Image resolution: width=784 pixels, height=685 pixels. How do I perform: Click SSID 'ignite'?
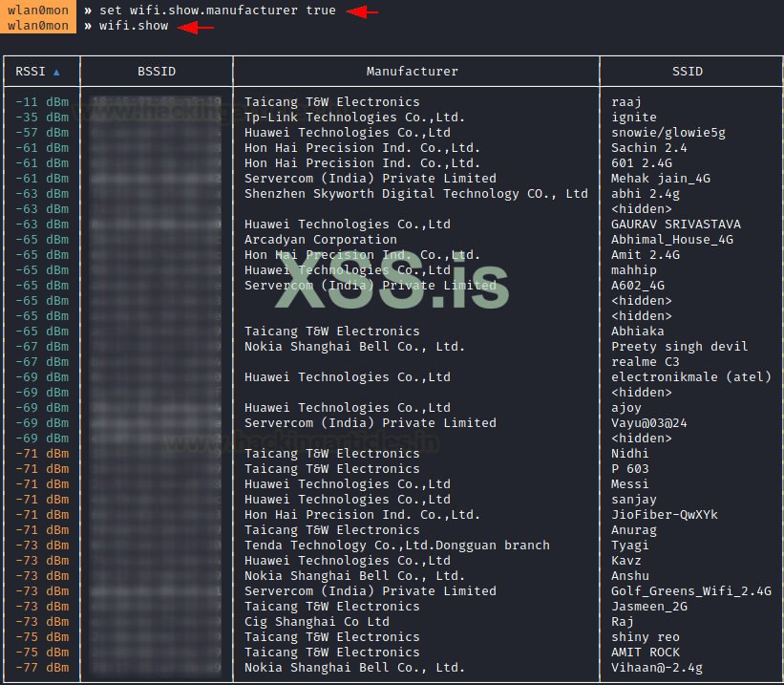(634, 118)
